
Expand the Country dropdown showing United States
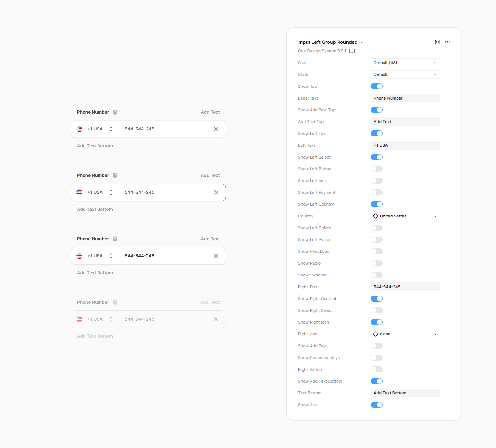405,216
